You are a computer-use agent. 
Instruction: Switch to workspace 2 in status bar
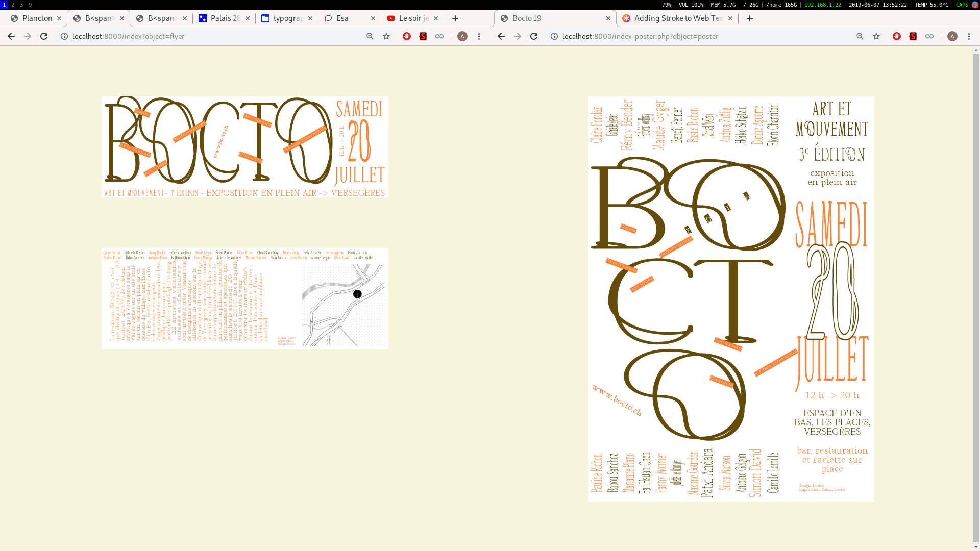(13, 5)
